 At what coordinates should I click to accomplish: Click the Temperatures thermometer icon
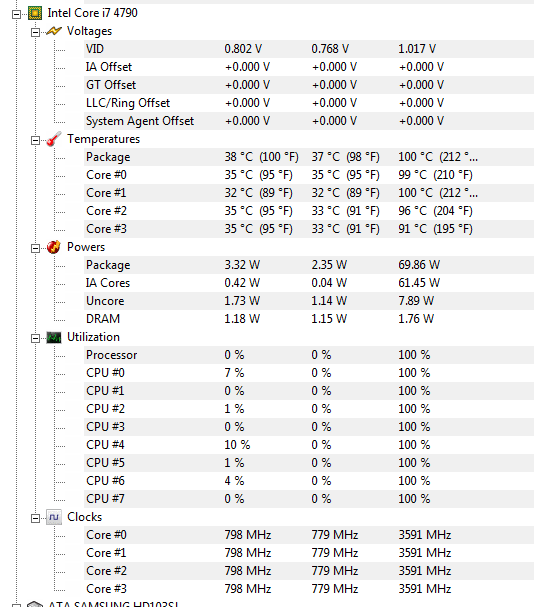54,139
